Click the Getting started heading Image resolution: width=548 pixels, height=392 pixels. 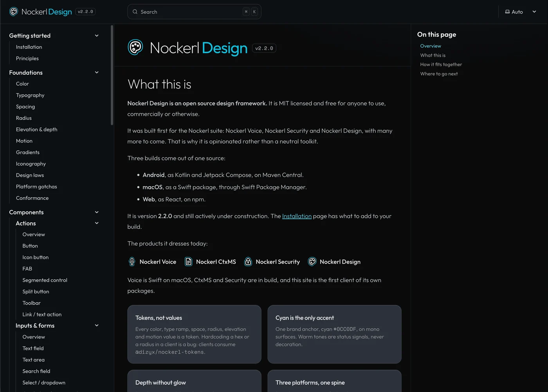30,36
